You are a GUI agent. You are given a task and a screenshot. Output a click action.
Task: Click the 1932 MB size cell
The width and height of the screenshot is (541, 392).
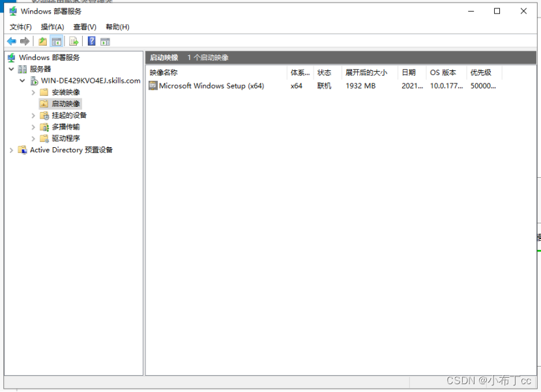pos(360,86)
